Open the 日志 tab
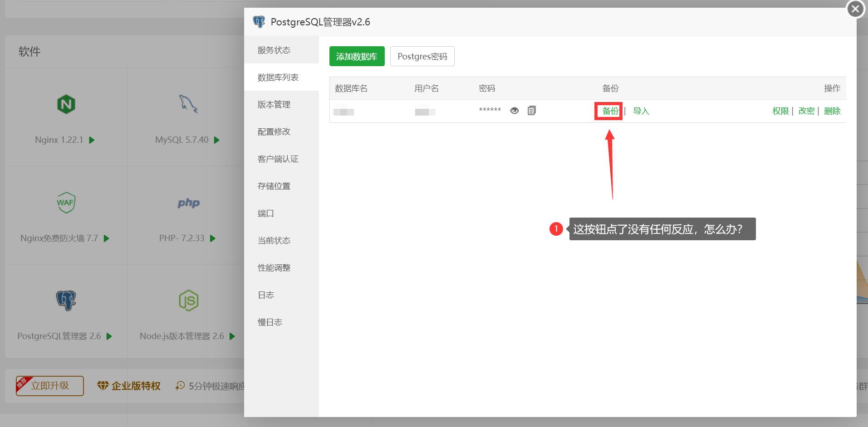 point(281,295)
